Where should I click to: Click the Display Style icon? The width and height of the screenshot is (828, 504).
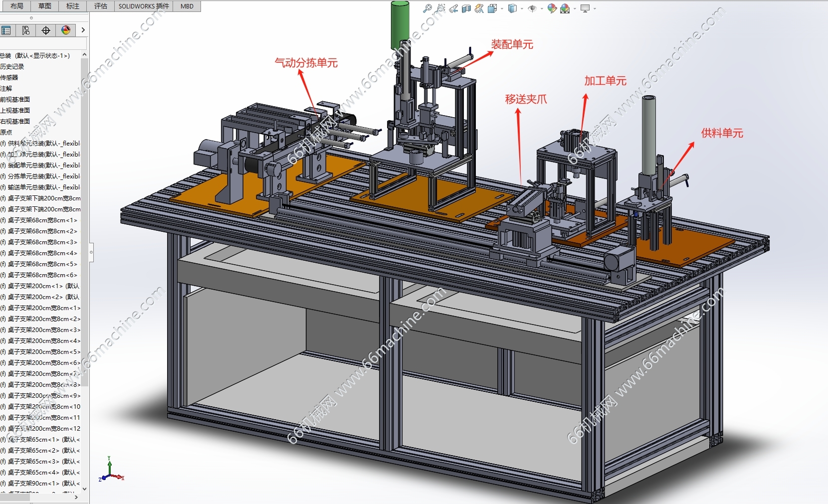(x=512, y=8)
